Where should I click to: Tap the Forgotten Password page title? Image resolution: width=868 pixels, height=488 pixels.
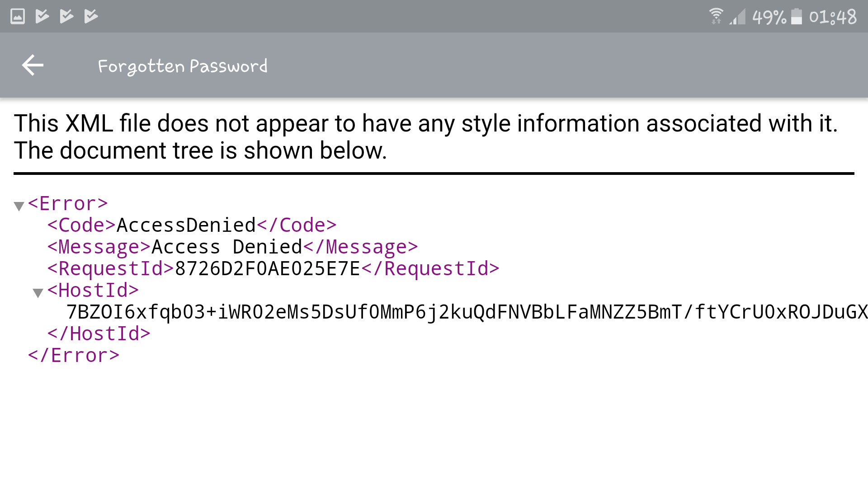(183, 66)
